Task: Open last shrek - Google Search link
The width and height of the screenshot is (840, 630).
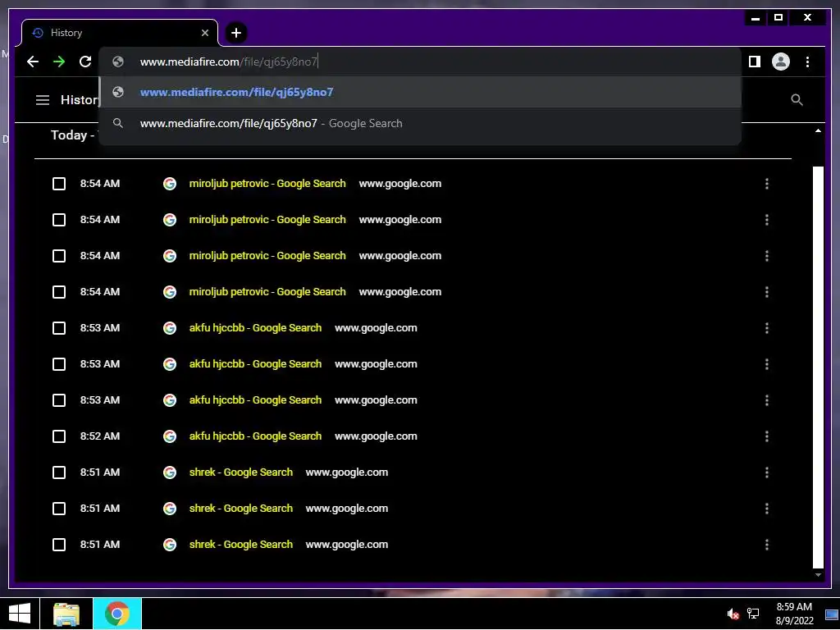Action: 240,545
